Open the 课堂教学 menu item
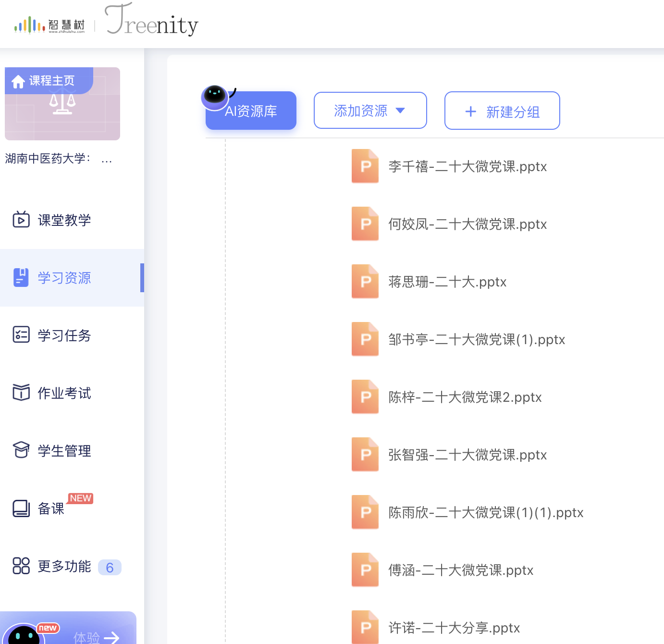 64,220
